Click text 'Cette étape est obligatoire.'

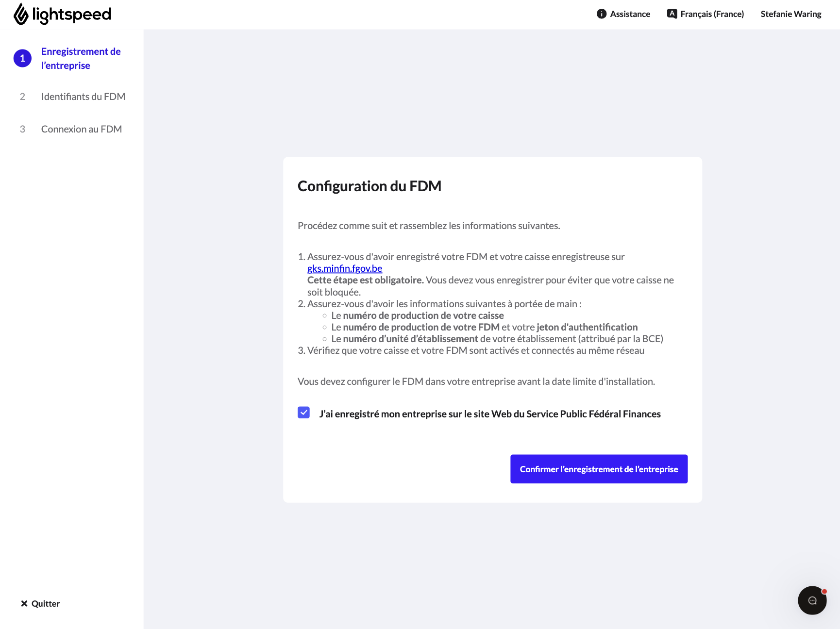(366, 280)
